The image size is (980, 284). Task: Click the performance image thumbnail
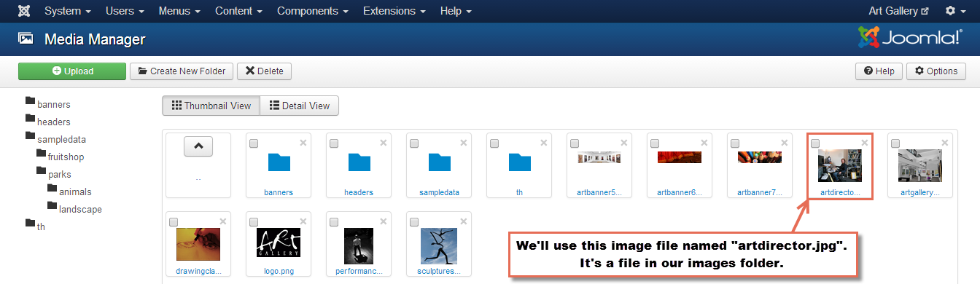click(359, 245)
